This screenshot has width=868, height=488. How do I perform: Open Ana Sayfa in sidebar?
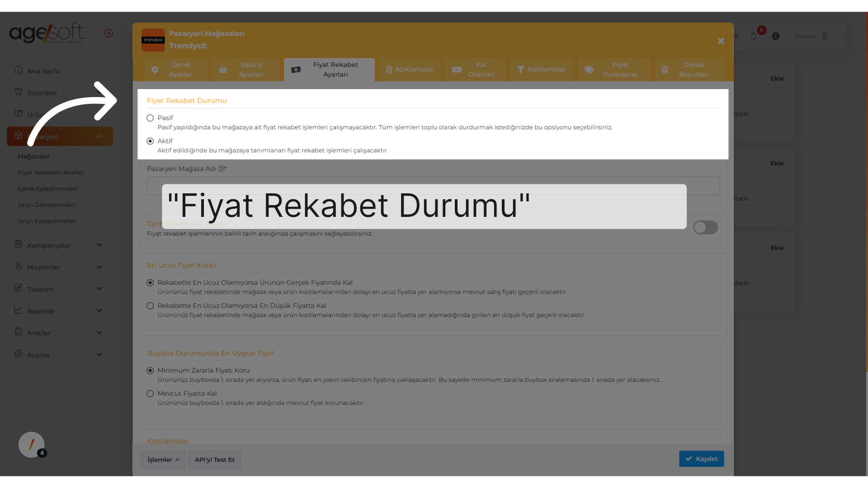(x=43, y=71)
